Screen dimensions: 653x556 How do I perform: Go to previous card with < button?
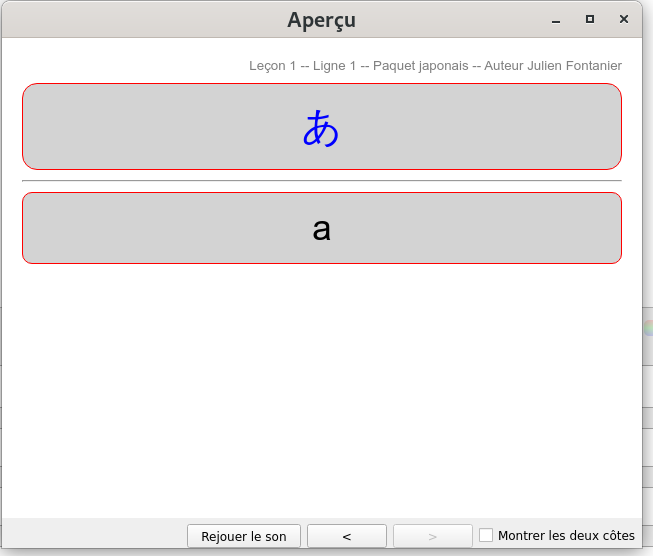[346, 536]
